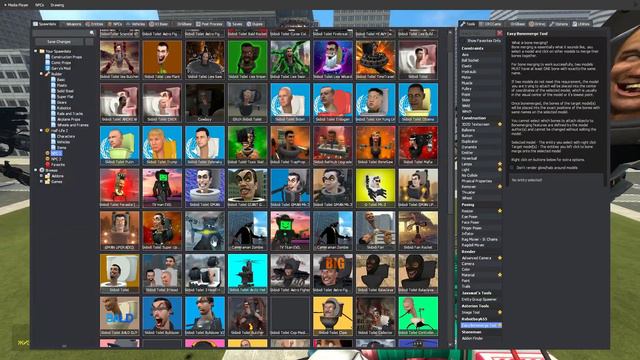Switch to the Utilities tab in right panel
The height and width of the screenshot is (360, 640).
(x=580, y=24)
